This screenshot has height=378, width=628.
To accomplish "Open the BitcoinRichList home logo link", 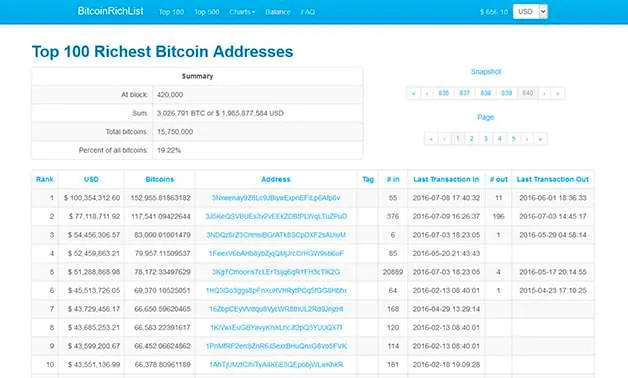I will [x=111, y=11].
